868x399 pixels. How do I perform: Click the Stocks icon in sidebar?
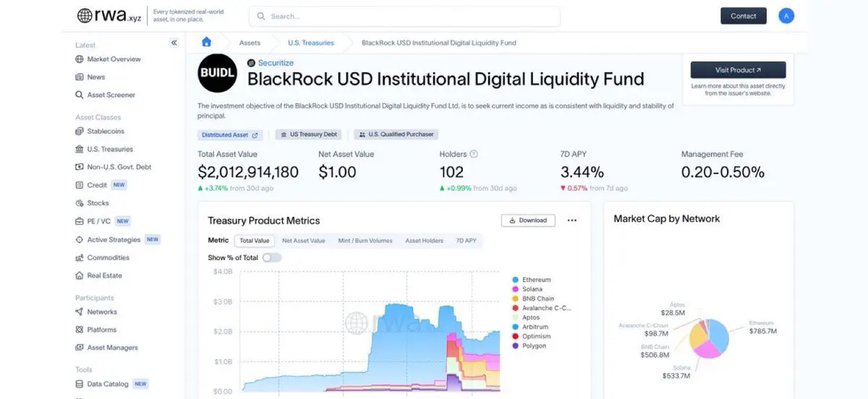(80, 203)
